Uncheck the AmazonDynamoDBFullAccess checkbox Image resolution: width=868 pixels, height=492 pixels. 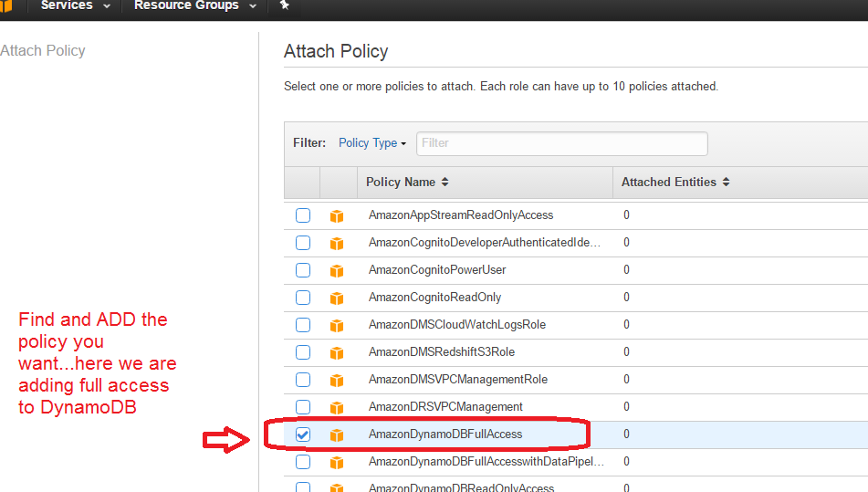(303, 434)
